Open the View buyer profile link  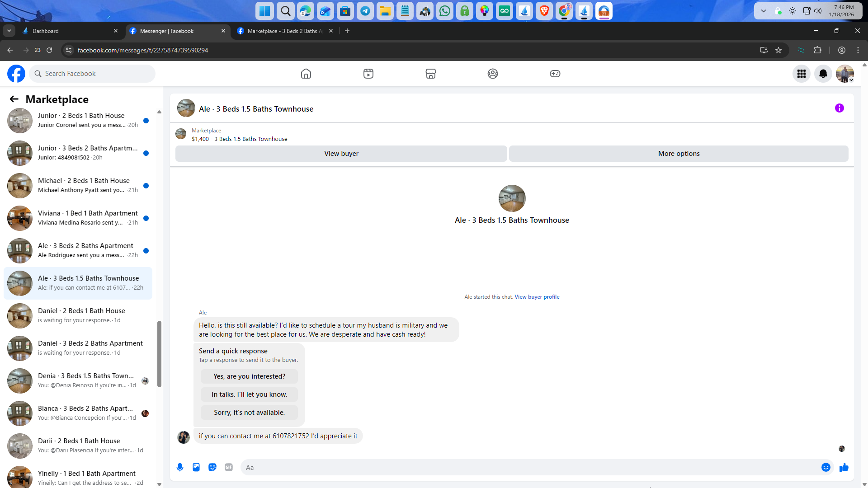[537, 297]
